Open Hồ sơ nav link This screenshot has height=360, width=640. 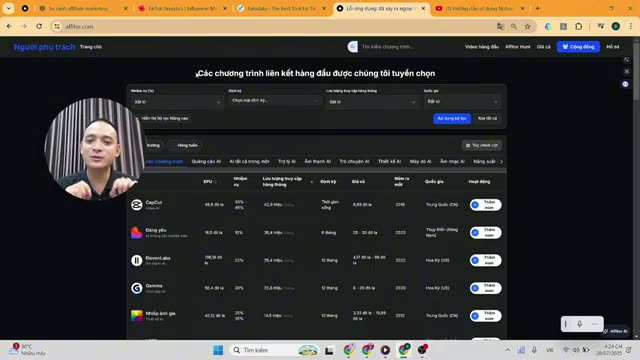coord(612,47)
